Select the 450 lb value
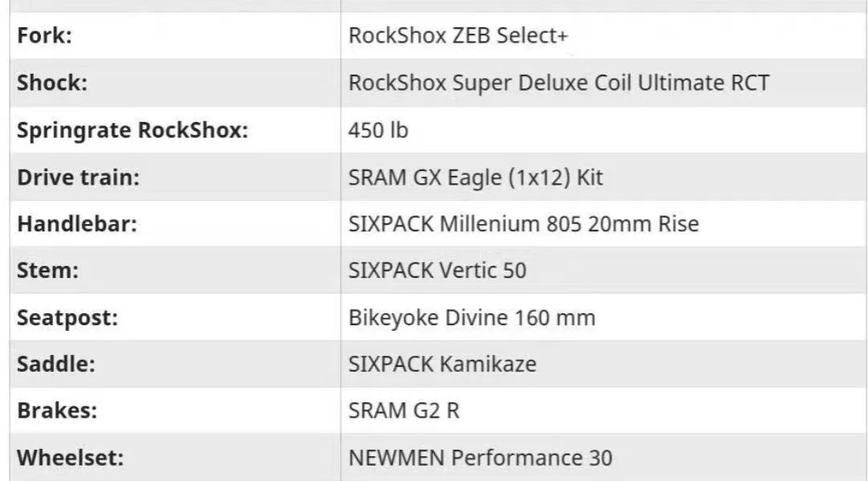Viewport: 868px width, 481px height. pos(378,130)
